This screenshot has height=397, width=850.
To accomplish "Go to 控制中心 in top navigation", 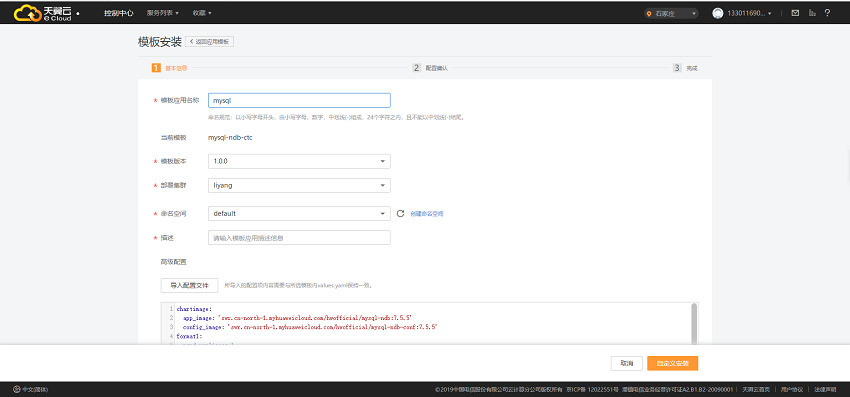I will tap(119, 13).
